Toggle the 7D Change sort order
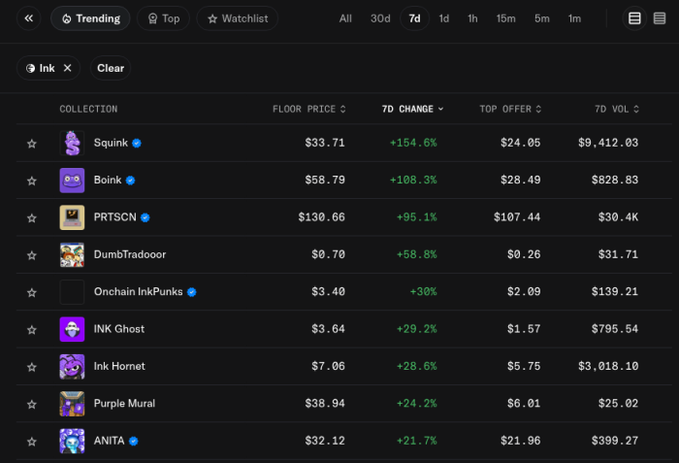Image resolution: width=679 pixels, height=463 pixels. tap(412, 109)
